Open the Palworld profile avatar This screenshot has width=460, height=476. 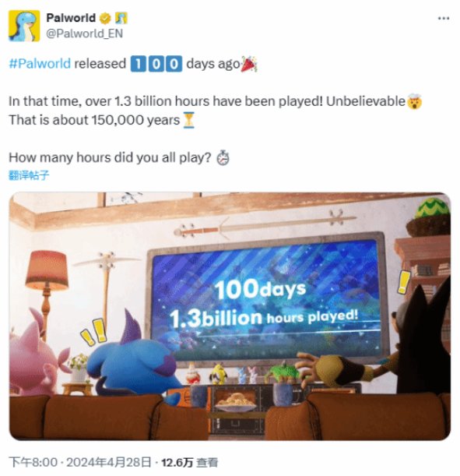pyautogui.click(x=24, y=26)
